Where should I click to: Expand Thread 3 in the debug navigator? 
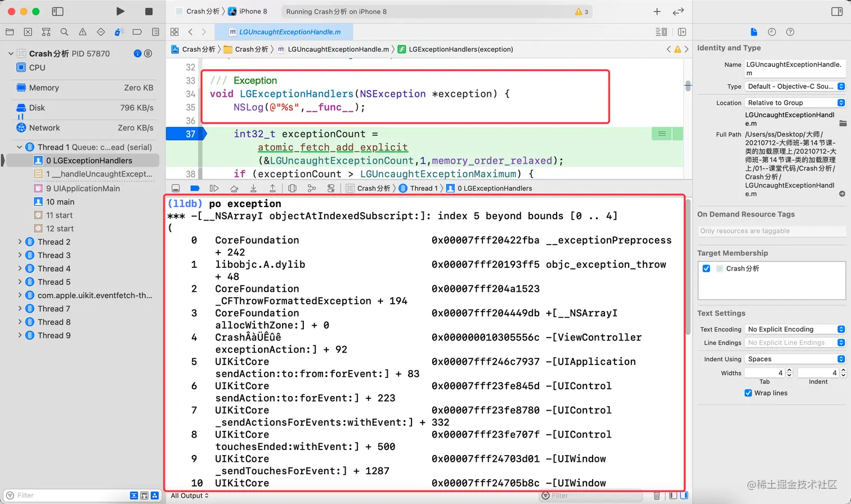(20, 255)
